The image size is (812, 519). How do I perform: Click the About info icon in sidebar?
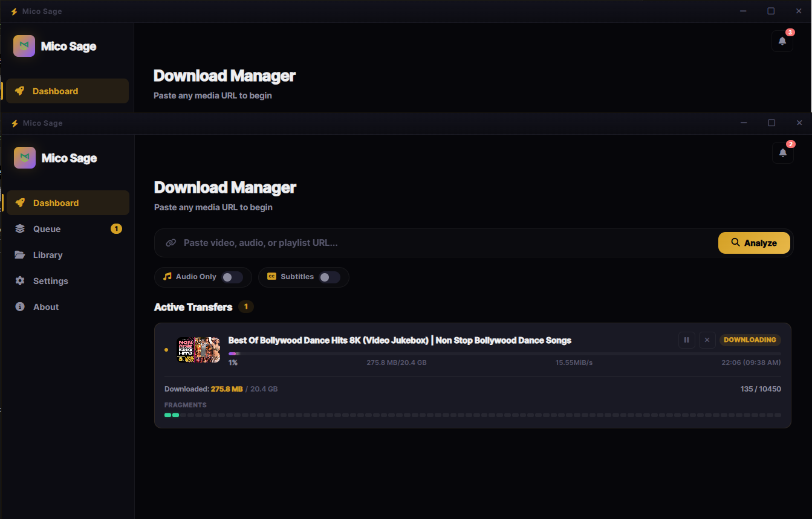(20, 307)
